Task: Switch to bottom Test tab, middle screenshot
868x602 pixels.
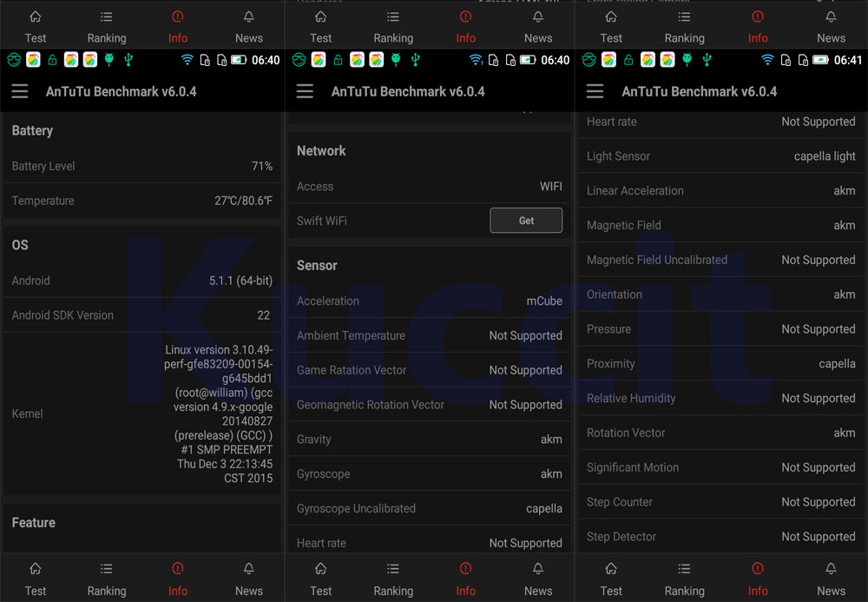Action: pyautogui.click(x=321, y=579)
